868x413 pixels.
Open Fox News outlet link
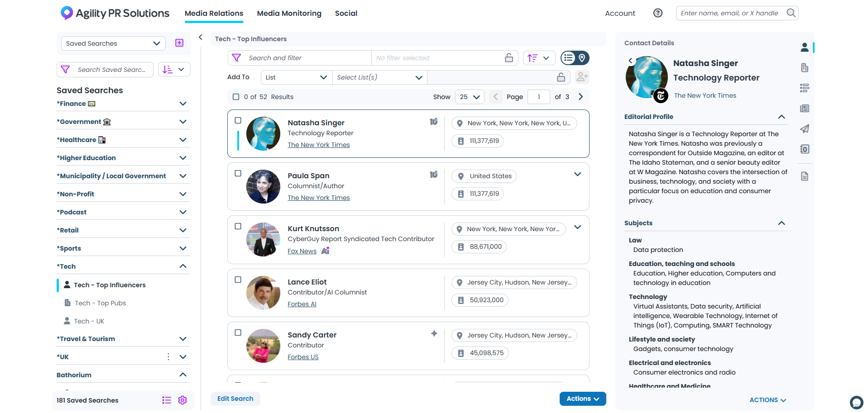point(302,251)
